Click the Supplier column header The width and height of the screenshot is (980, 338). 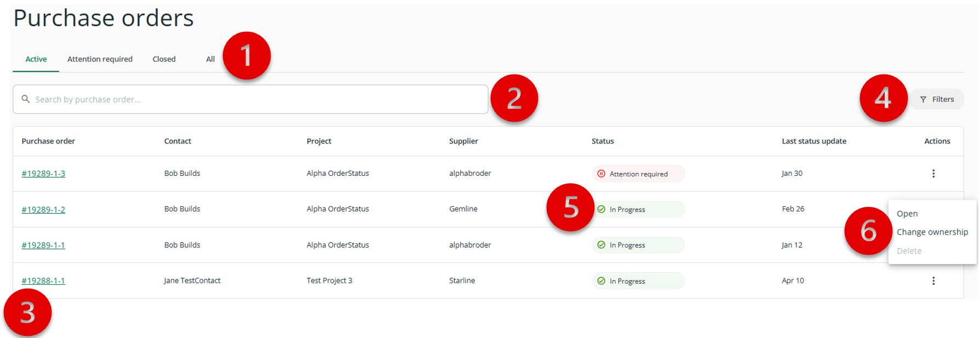coord(463,141)
